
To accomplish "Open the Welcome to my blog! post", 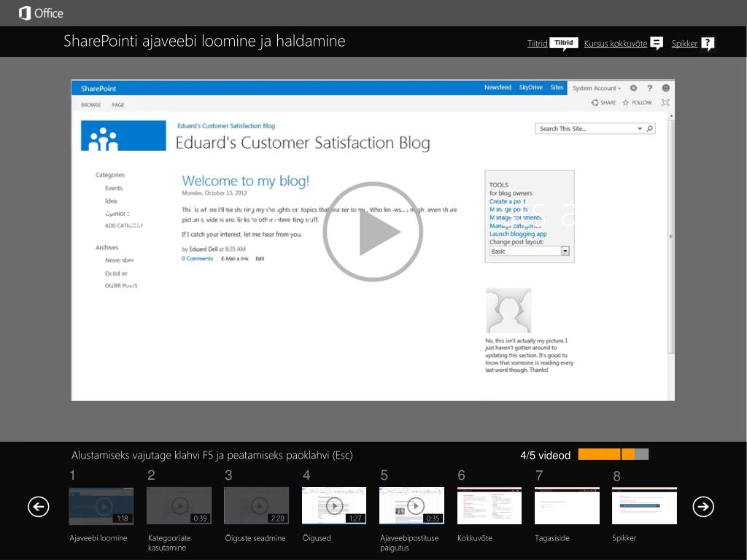I will (245, 181).
